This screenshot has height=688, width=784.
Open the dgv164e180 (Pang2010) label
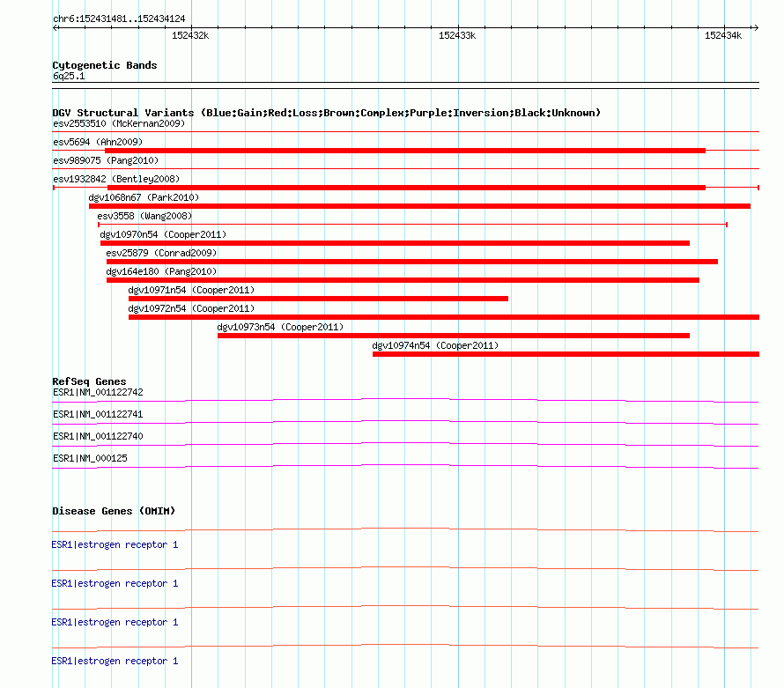click(x=161, y=271)
